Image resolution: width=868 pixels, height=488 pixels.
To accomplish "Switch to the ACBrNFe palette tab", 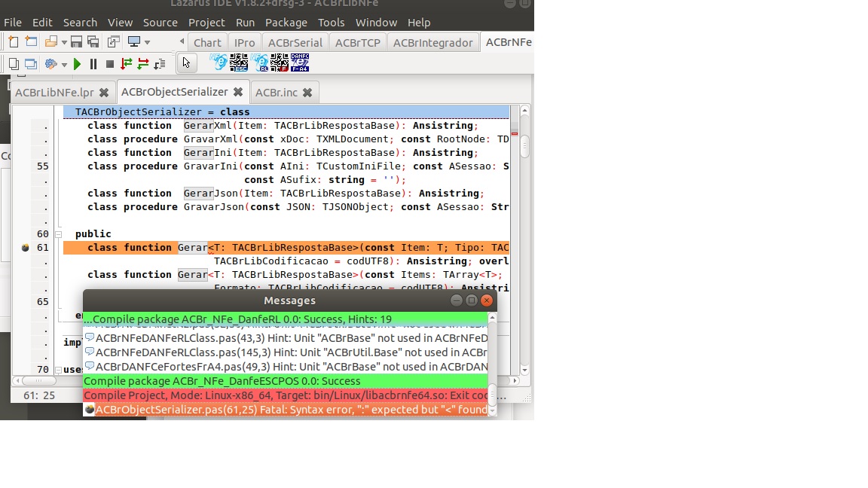I will (508, 42).
